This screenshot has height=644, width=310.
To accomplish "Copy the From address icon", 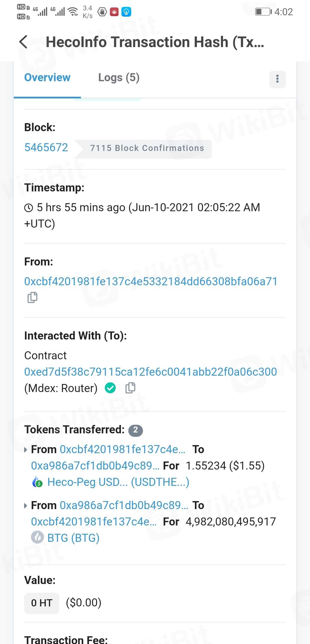I will point(32,297).
